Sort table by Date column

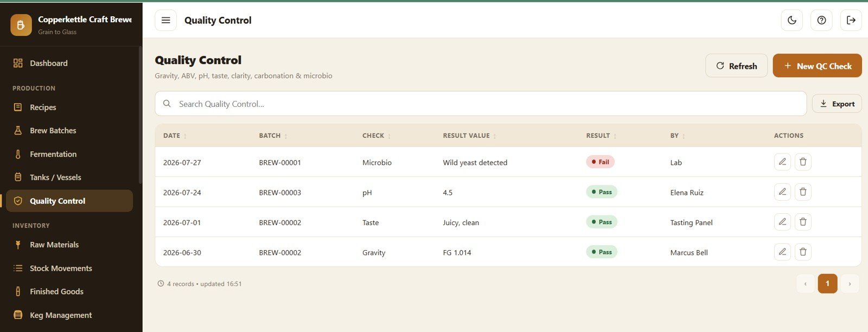click(x=175, y=136)
